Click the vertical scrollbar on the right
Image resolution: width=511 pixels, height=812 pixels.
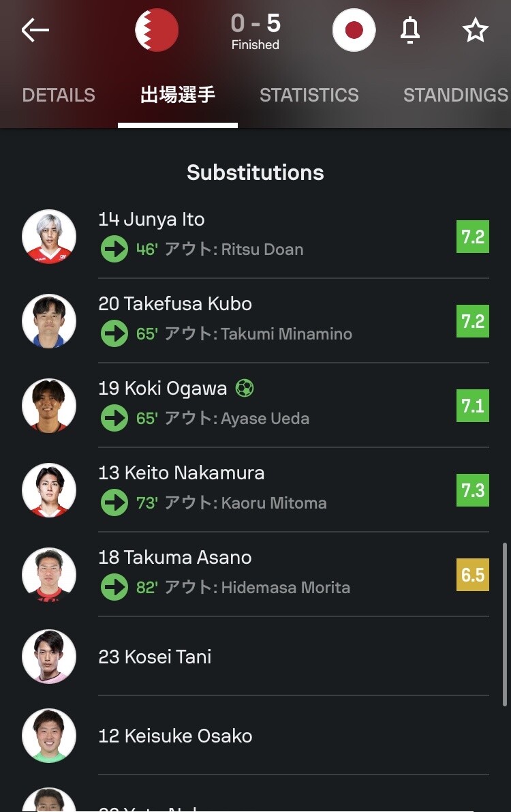coord(504,624)
